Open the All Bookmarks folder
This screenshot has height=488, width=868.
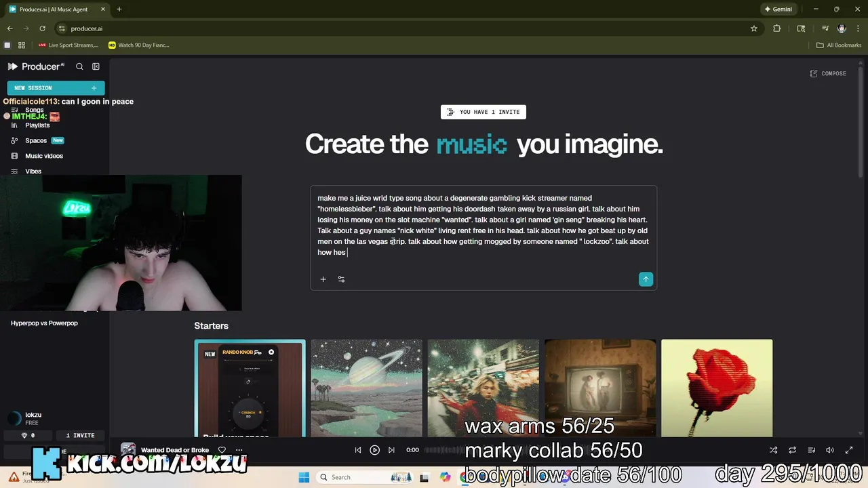[838, 45]
